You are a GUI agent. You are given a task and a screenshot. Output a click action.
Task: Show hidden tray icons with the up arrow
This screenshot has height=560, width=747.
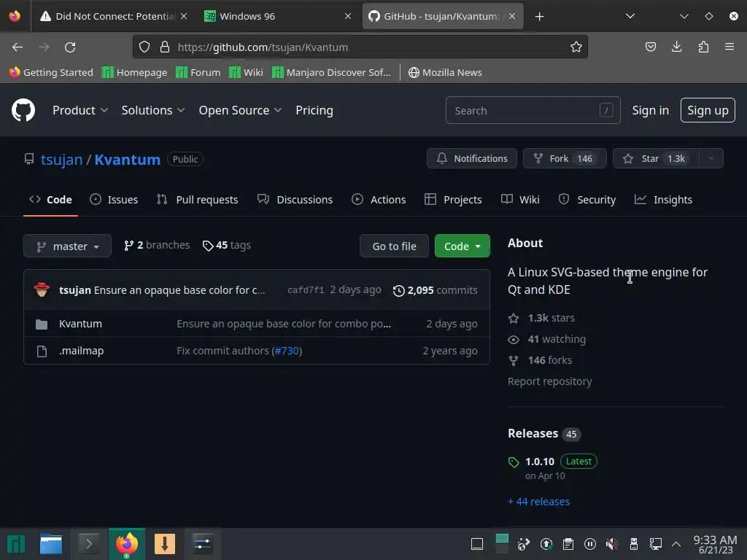(676, 544)
